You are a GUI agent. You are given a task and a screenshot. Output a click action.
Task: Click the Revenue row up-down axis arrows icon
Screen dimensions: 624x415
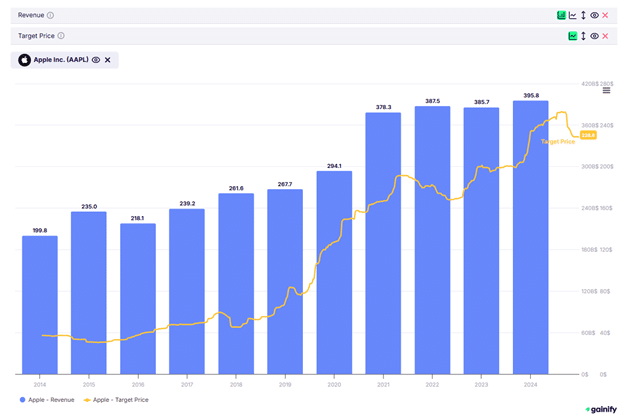(583, 15)
